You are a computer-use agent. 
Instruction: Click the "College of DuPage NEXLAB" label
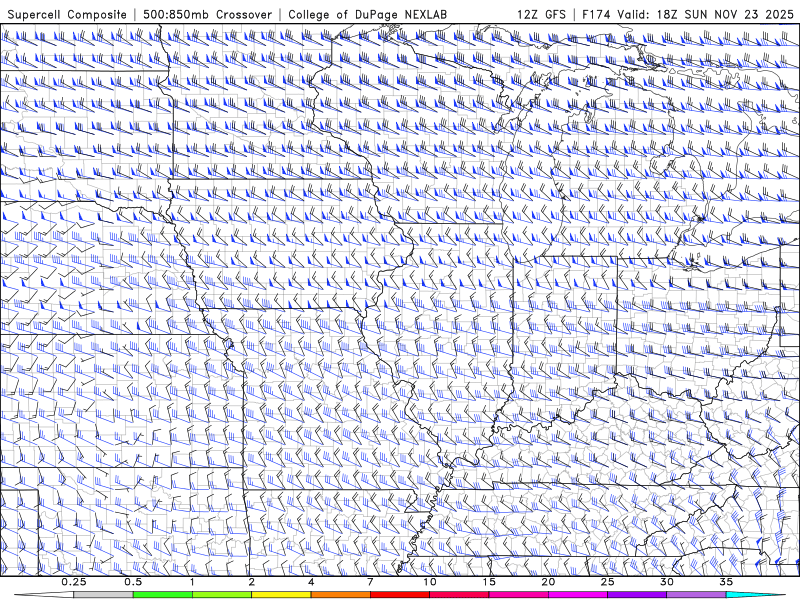(x=367, y=14)
